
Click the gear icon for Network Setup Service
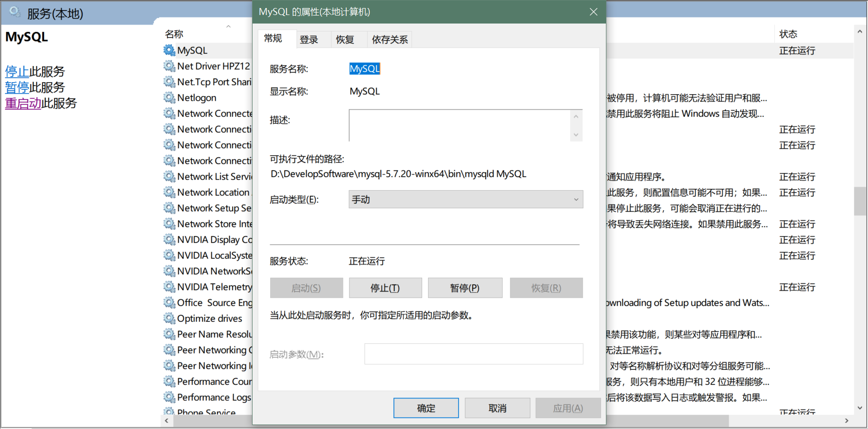coord(169,208)
